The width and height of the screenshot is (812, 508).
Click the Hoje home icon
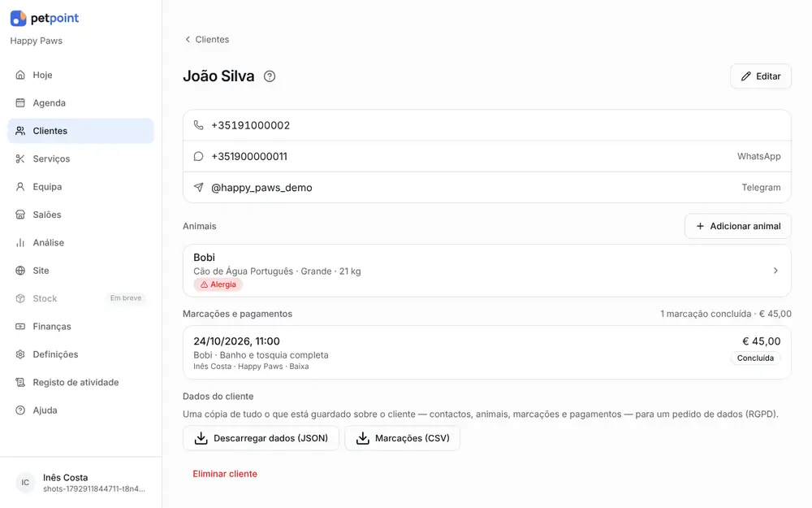[20, 75]
